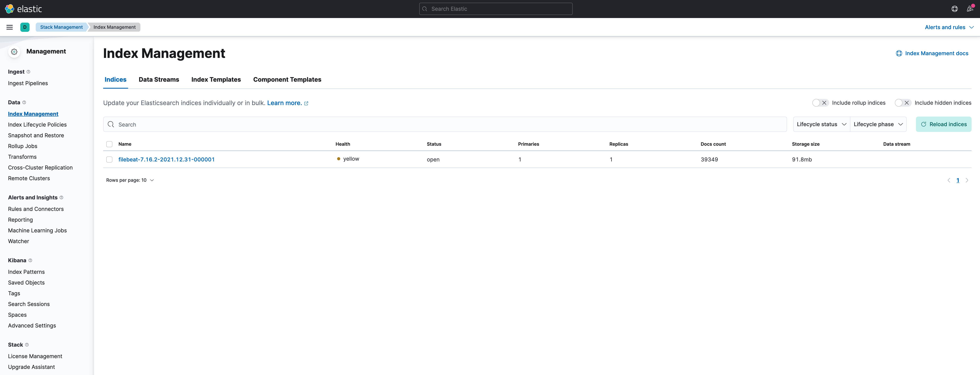Viewport: 980px width, 375px height.
Task: Click the Index Management docs help icon
Action: tap(899, 53)
